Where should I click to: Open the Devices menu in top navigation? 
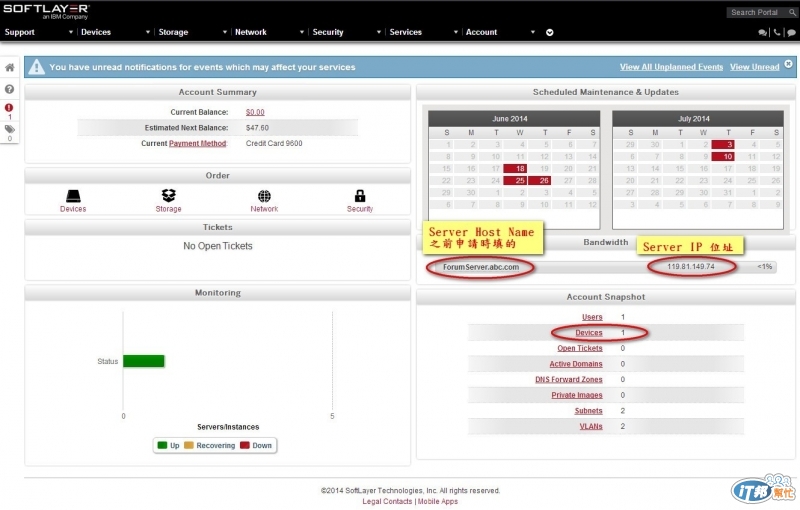95,32
